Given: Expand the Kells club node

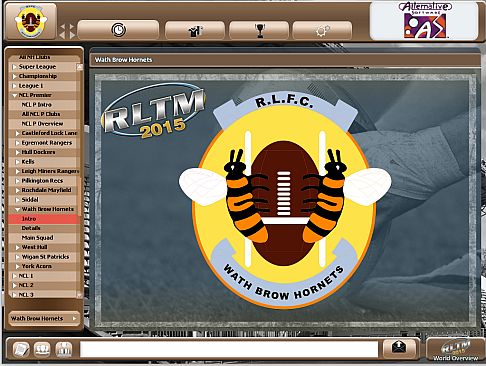Looking at the screenshot, I should (18, 162).
